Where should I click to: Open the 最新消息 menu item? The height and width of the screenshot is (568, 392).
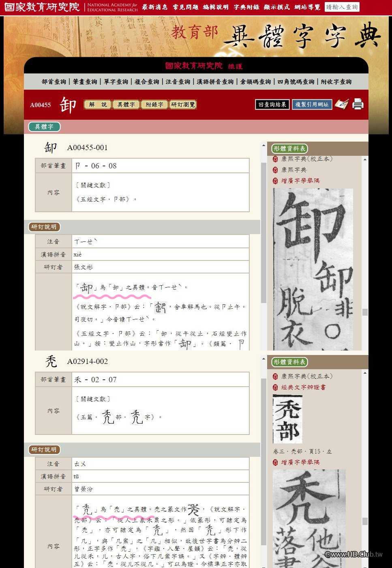154,7
